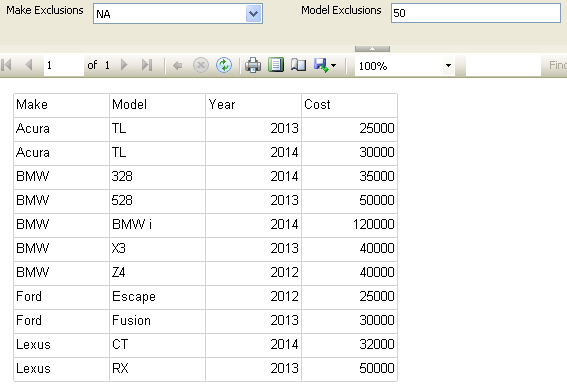
Task: Click the stop rendering icon
Action: 201,65
